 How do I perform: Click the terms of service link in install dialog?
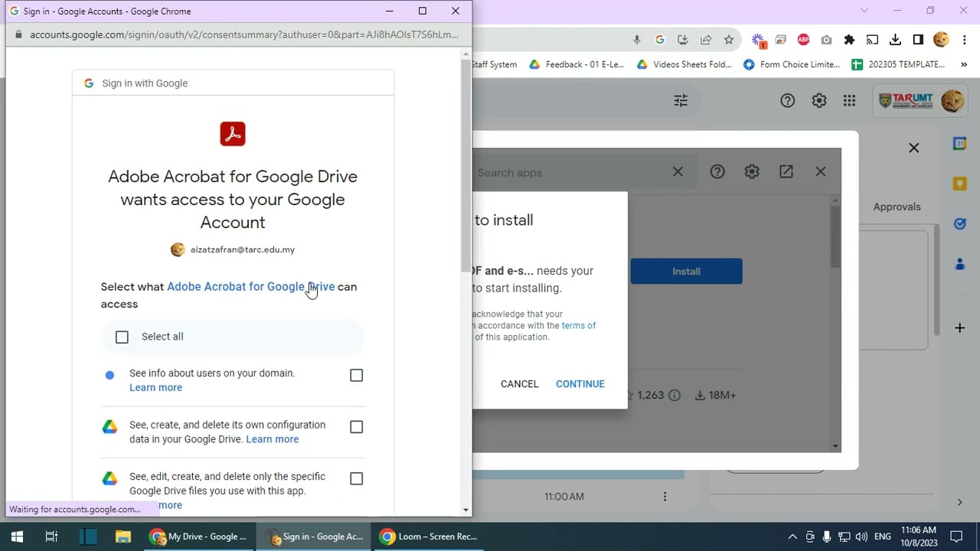[579, 325]
